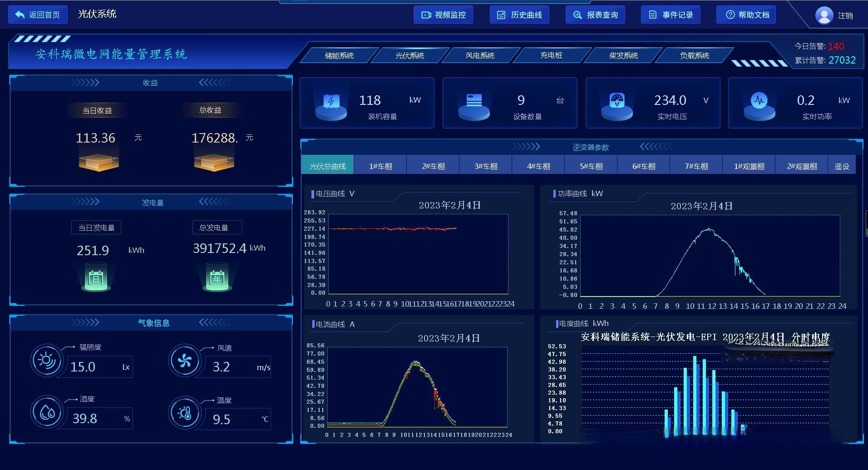Click the wind speed fan icon
Screen dimensions: 868x470
(184, 361)
